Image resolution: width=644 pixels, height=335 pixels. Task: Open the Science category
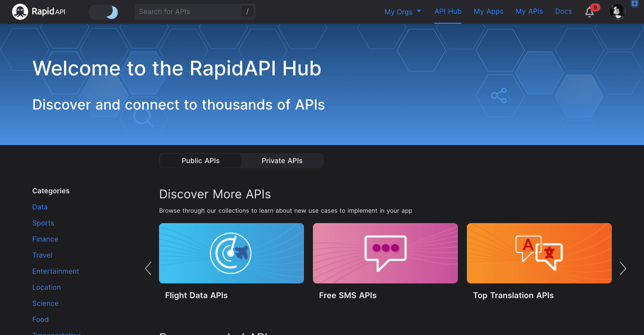pos(45,304)
